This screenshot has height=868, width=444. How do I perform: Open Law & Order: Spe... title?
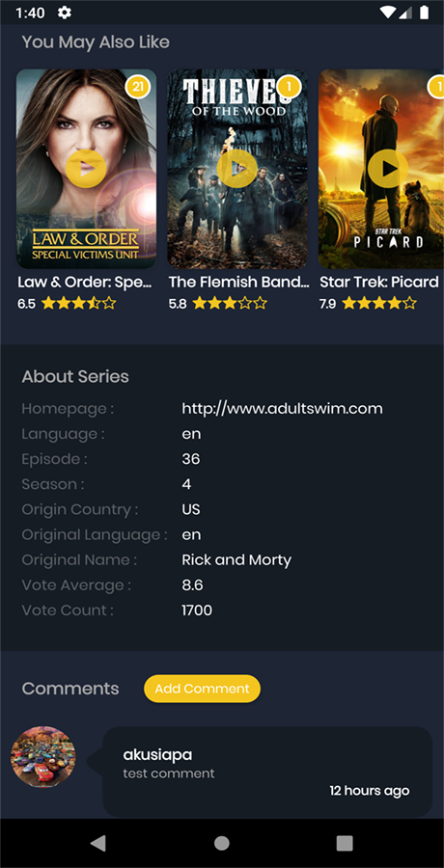click(85, 282)
